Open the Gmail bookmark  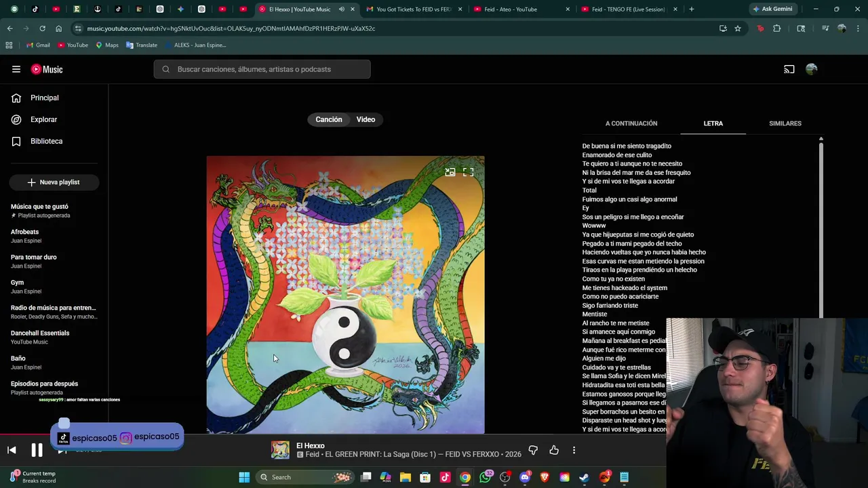(38, 45)
